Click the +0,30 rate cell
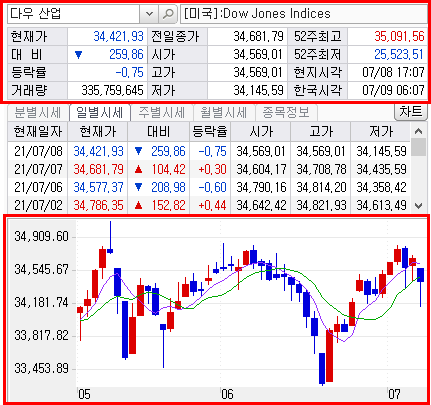The height and width of the screenshot is (405, 431). [x=212, y=169]
